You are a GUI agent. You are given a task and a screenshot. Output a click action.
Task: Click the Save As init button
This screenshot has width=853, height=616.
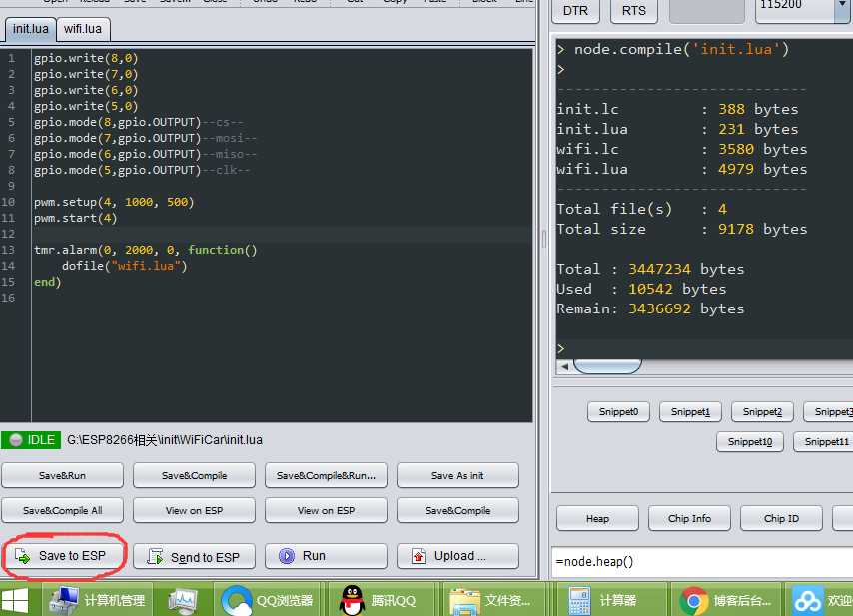(x=457, y=476)
